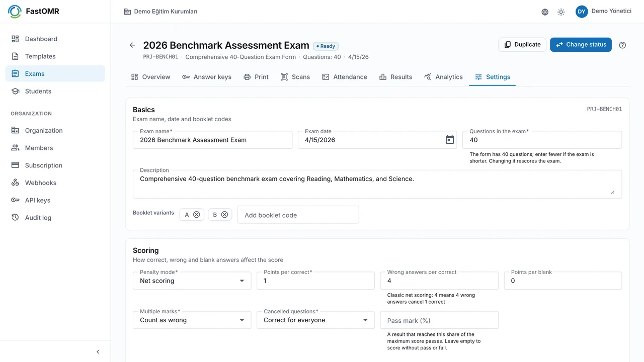Viewport: 644px width, 362px height.
Task: Click the Description text area
Action: tap(377, 184)
